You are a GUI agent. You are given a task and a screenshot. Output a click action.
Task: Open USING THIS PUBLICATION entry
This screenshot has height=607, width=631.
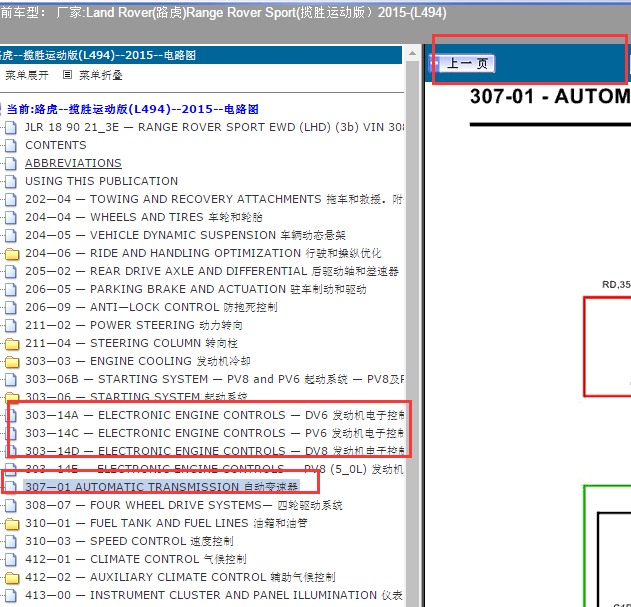[101, 181]
